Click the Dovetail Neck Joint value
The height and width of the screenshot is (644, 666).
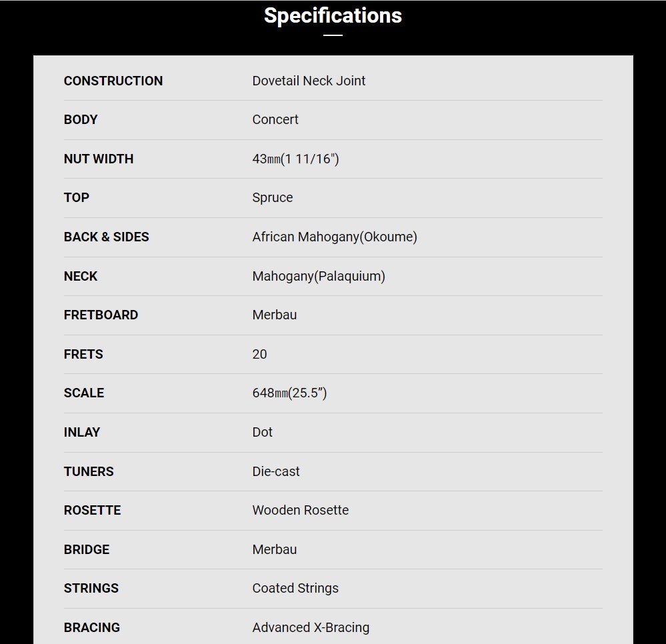pos(309,81)
